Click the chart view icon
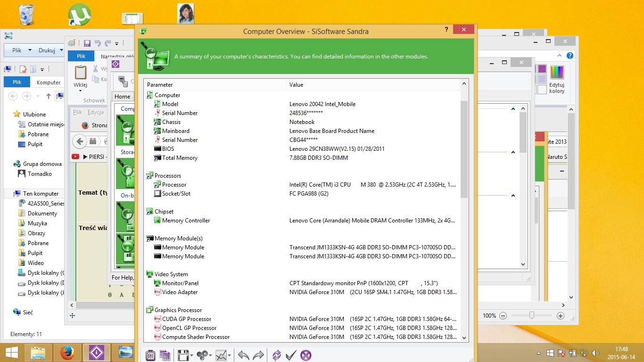 [x=221, y=355]
